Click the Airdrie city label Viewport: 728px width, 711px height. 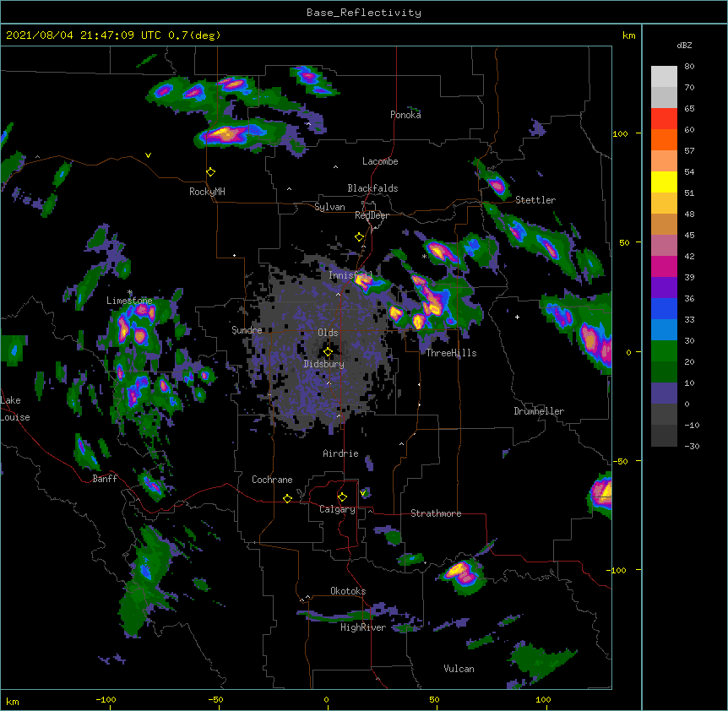click(340, 453)
